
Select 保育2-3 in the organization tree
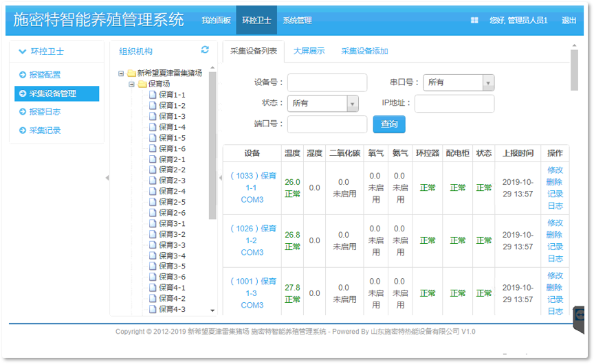click(172, 181)
